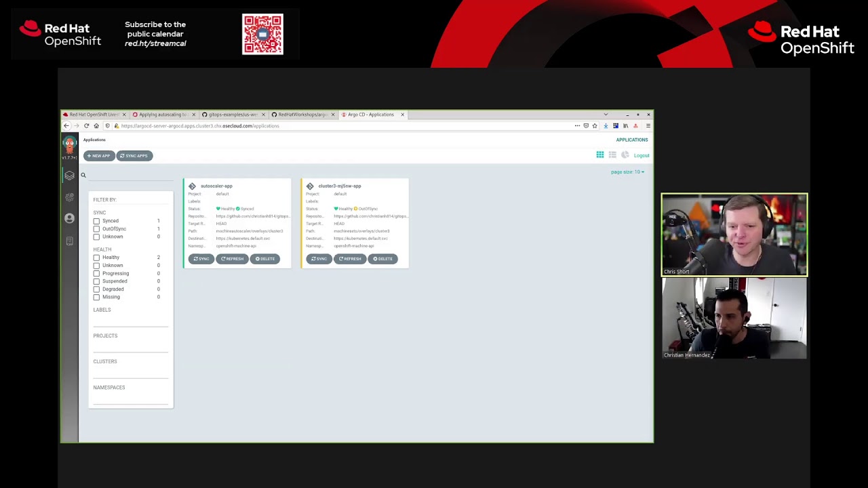This screenshot has height=488, width=868.
Task: Click the red extension icon in toolbar
Action: [635, 125]
